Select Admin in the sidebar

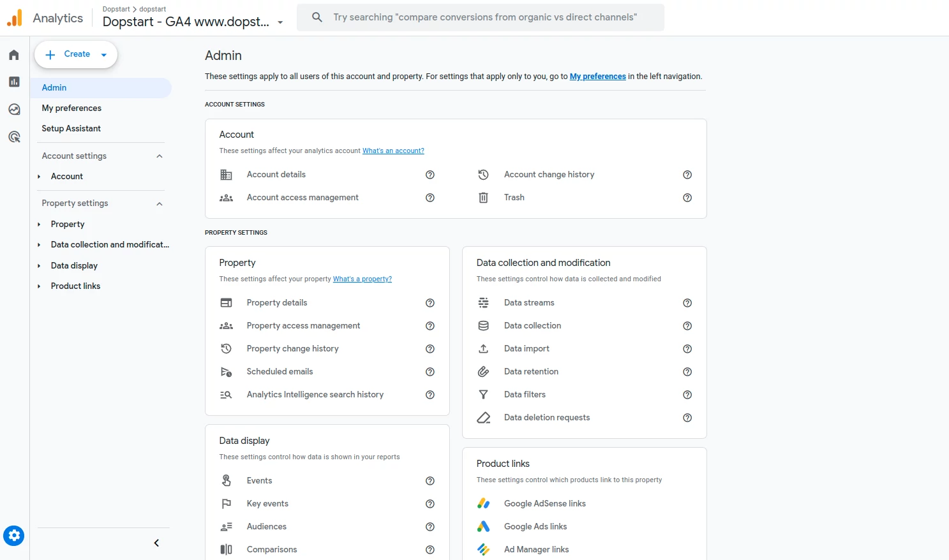[101, 88]
